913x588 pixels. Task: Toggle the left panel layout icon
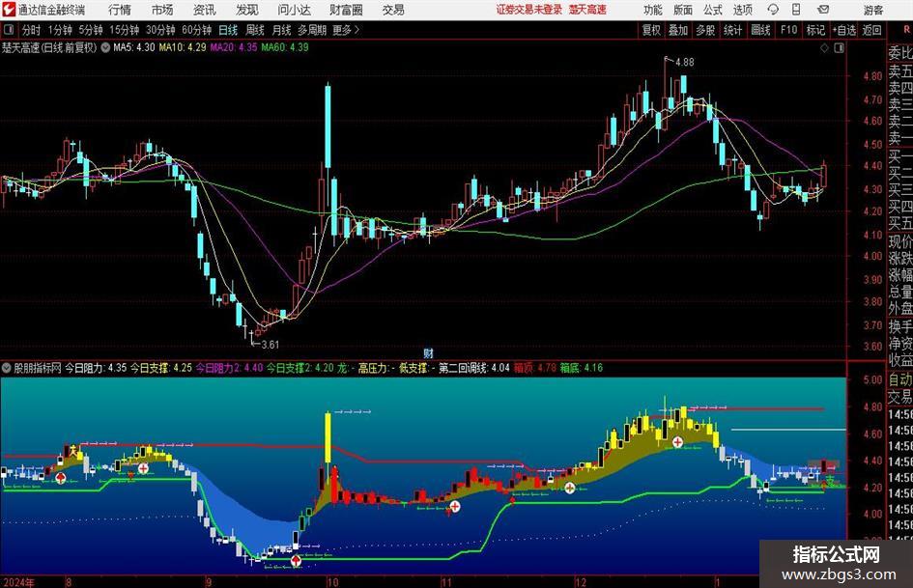click(x=9, y=30)
